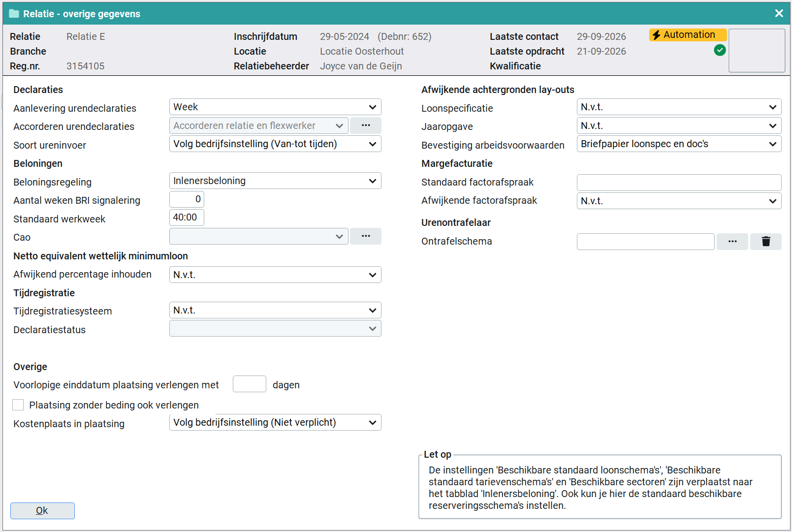This screenshot has width=792, height=532.
Task: Open ellipsis button for Accorderen urendeclaraties
Action: [365, 125]
